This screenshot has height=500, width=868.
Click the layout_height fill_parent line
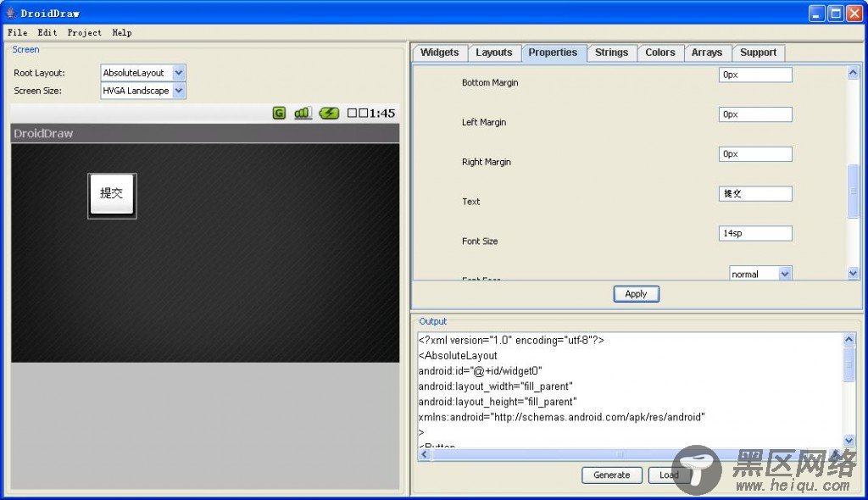498,402
